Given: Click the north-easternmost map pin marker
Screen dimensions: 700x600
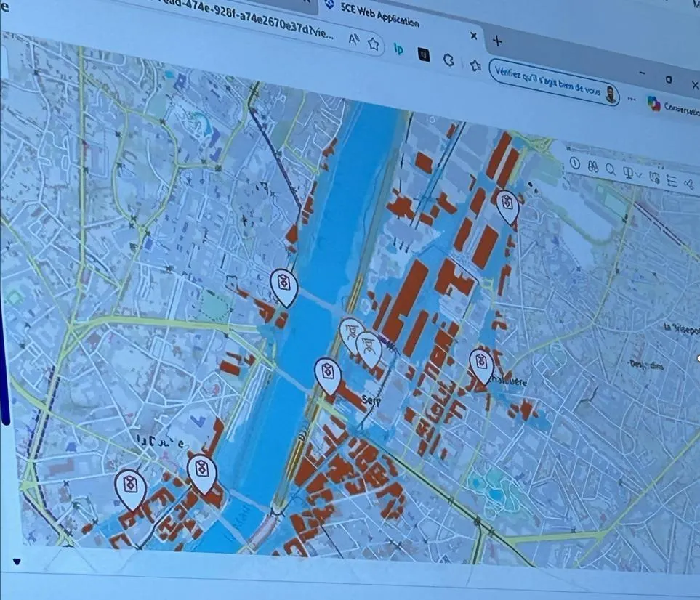Looking at the screenshot, I should coord(507,204).
